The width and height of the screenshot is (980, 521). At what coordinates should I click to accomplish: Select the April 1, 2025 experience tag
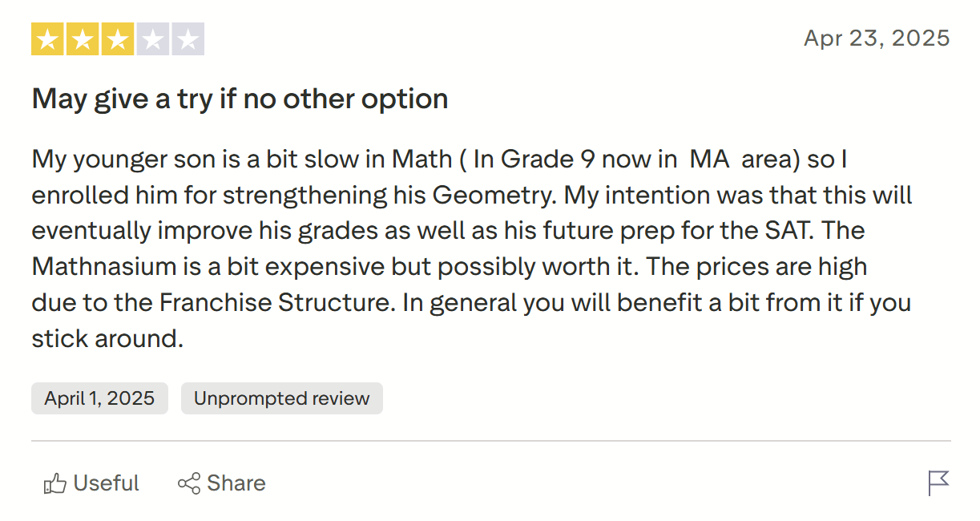(99, 398)
